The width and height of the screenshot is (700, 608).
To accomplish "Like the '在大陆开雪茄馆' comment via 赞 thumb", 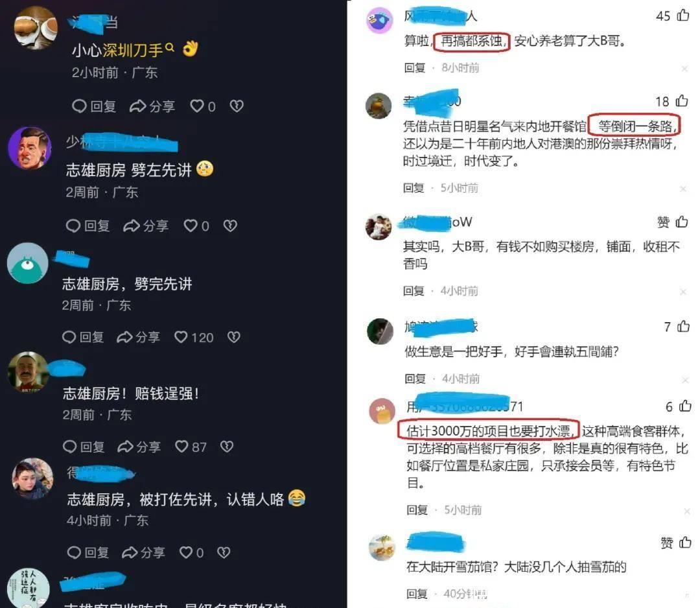I will [685, 543].
